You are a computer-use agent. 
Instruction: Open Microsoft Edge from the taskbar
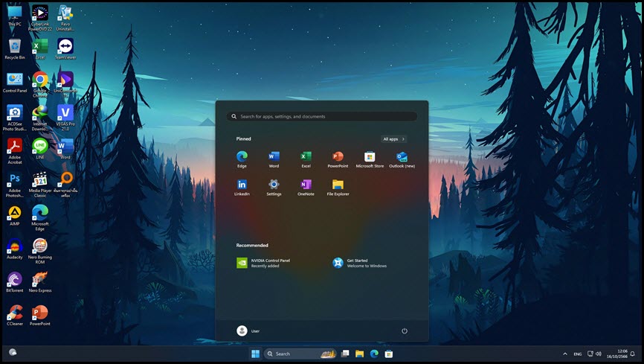point(374,354)
